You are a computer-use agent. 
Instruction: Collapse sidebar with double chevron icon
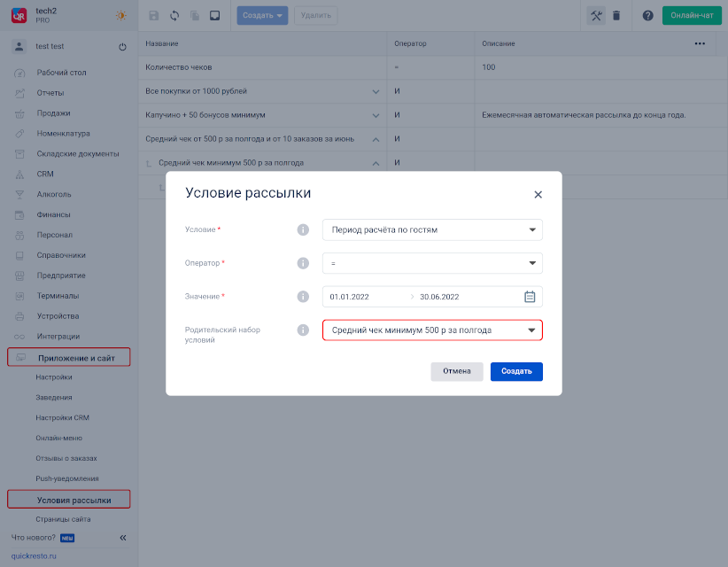tap(123, 538)
